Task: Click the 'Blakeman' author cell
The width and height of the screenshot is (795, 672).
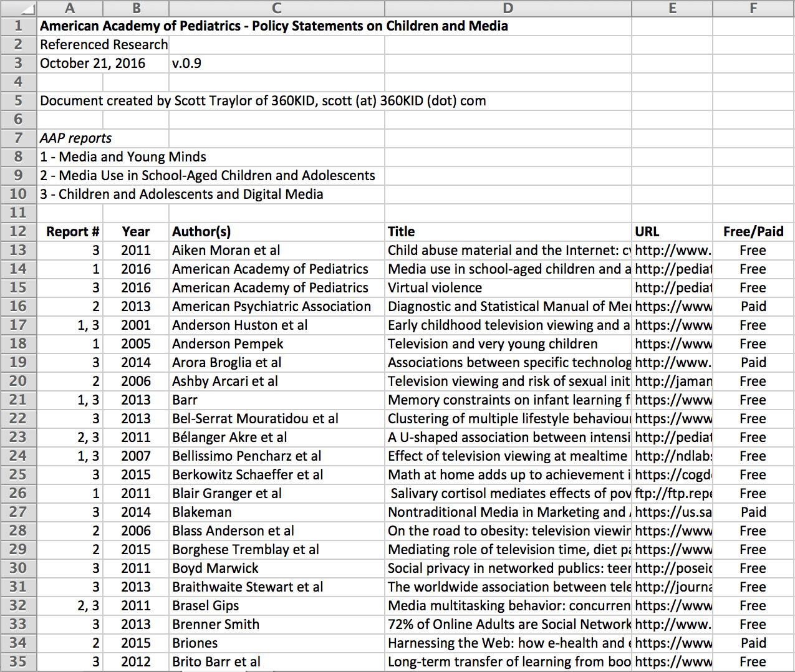Action: click(x=277, y=512)
